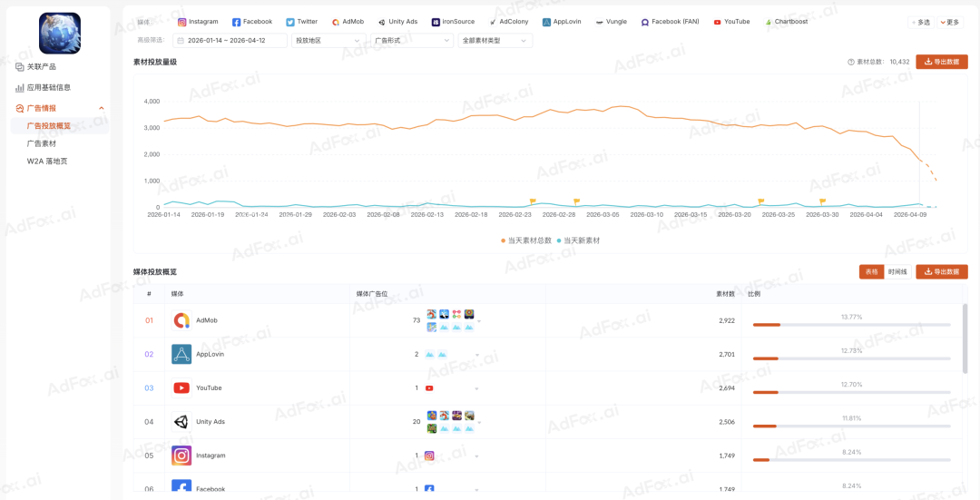This screenshot has height=500, width=980.
Task: Click the AppLovin logo in the table
Action: (181, 354)
